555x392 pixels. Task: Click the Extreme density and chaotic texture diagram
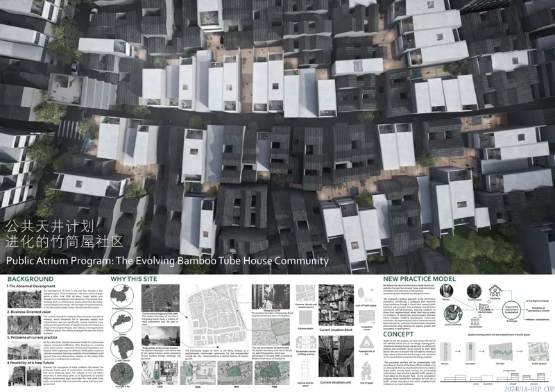[306, 293]
